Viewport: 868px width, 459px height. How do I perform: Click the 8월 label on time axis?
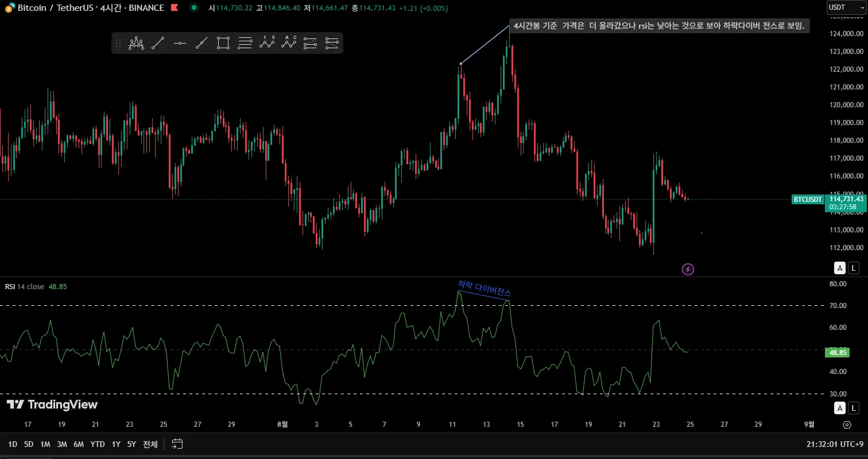coord(282,425)
